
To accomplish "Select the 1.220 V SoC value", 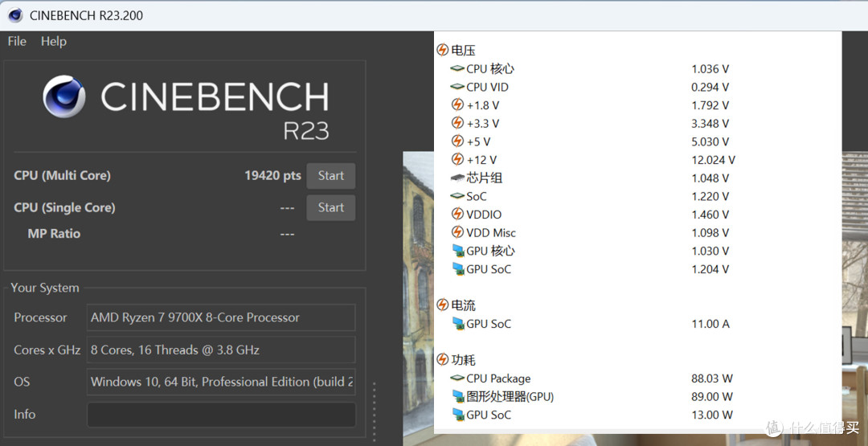I will click(710, 196).
